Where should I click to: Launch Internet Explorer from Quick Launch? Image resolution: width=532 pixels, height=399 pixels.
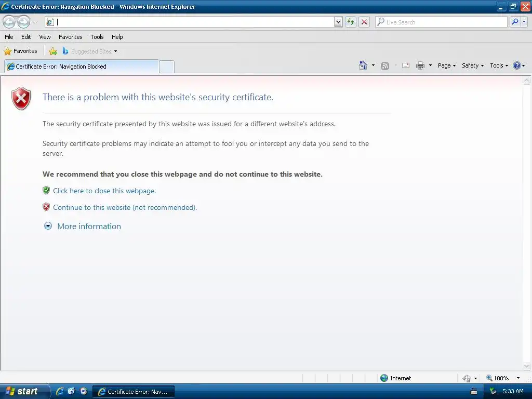pyautogui.click(x=60, y=391)
